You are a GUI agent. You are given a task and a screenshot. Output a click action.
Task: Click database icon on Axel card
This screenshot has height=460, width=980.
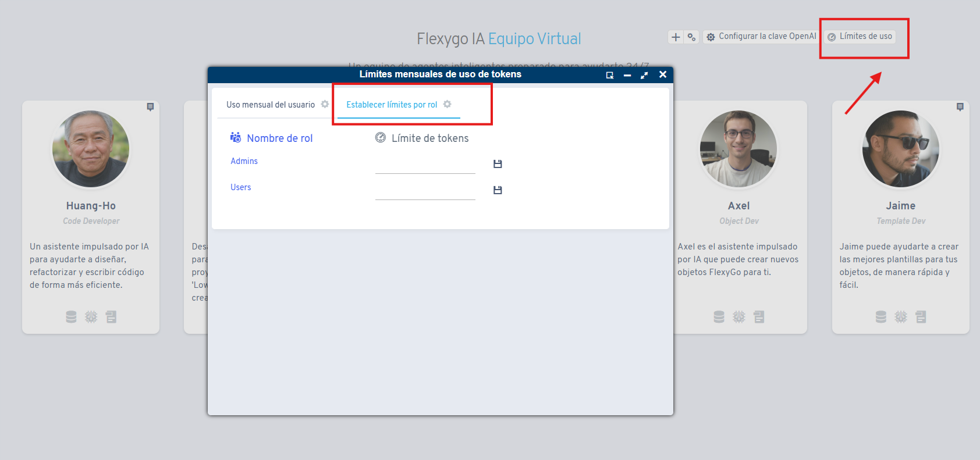click(x=719, y=317)
